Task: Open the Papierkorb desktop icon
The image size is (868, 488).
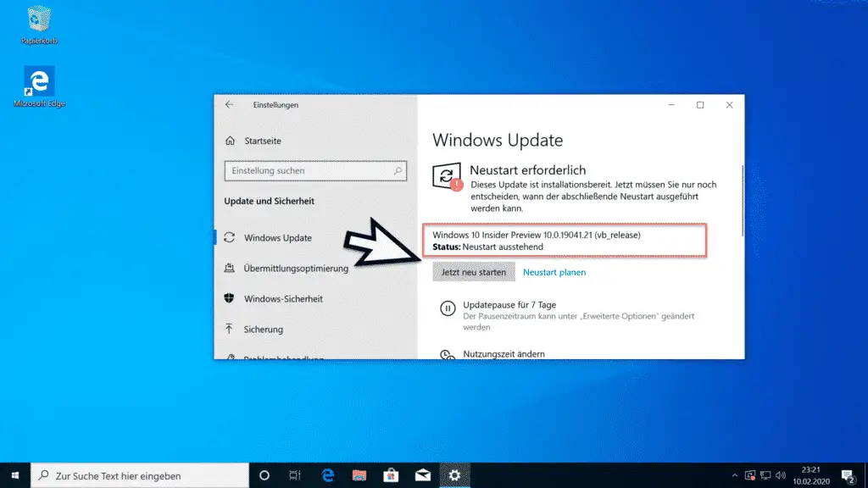Action: point(39,25)
